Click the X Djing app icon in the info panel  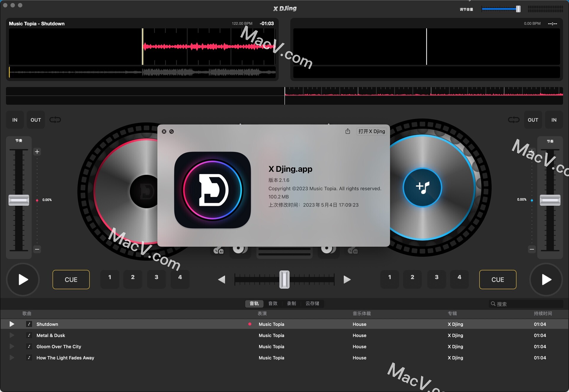[212, 190]
